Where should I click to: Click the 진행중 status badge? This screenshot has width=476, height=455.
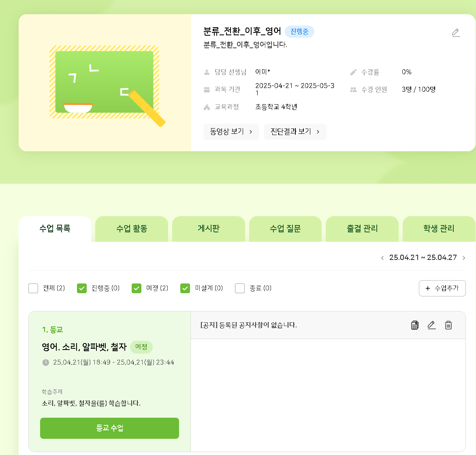[x=299, y=32]
